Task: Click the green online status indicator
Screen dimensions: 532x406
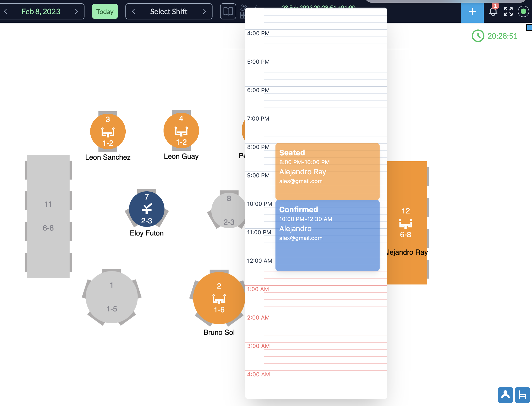Action: (523, 11)
